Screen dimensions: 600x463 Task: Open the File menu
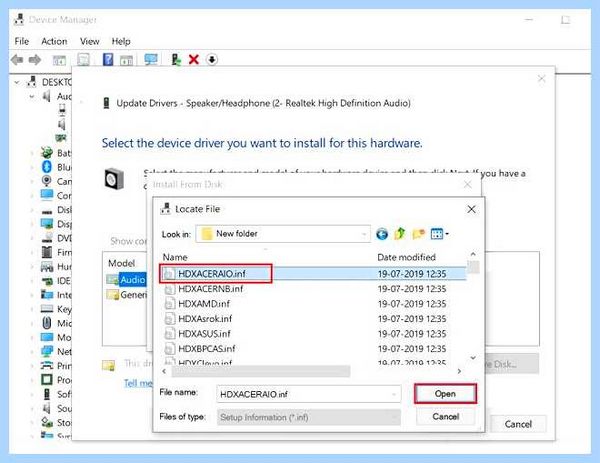click(x=21, y=41)
